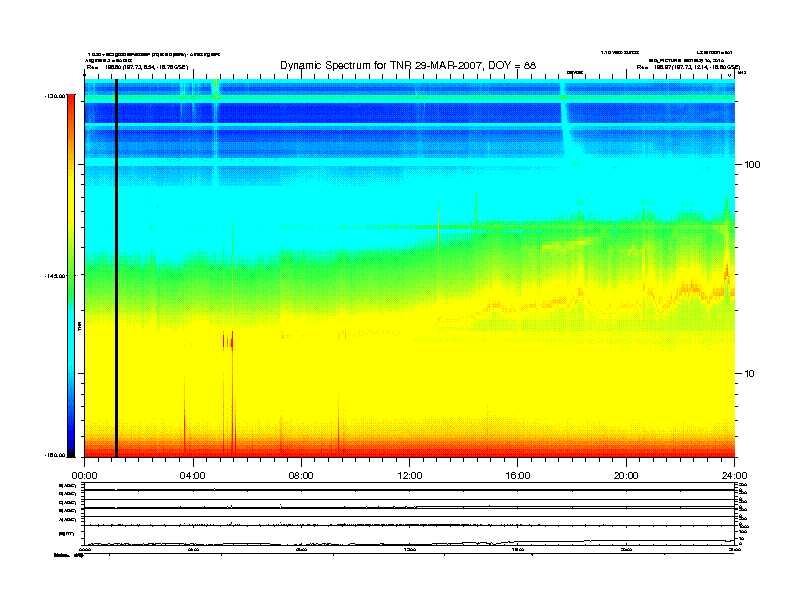Click the 20:00 time axis label
792x612 pixels.
point(626,476)
